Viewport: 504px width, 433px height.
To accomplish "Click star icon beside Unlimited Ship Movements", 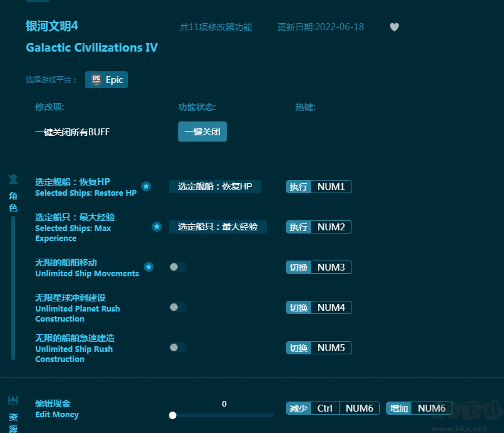I will coord(149,267).
